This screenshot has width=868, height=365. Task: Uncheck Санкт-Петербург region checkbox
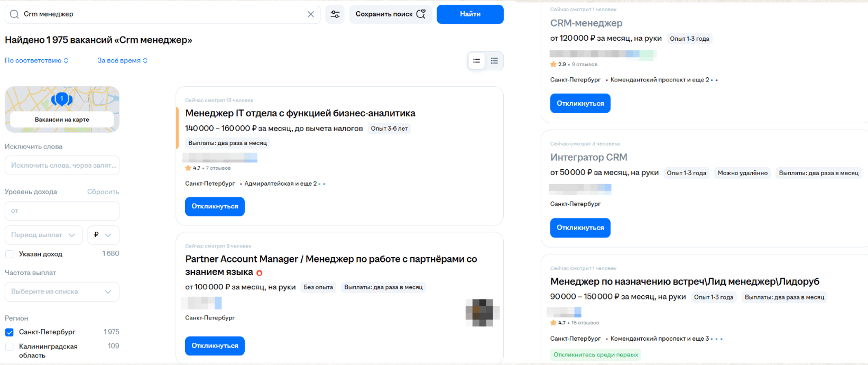point(10,332)
